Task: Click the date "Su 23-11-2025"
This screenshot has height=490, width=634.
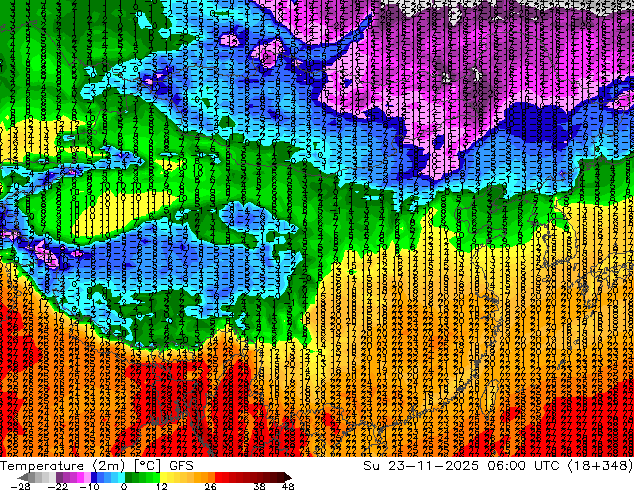Action: pos(421,466)
